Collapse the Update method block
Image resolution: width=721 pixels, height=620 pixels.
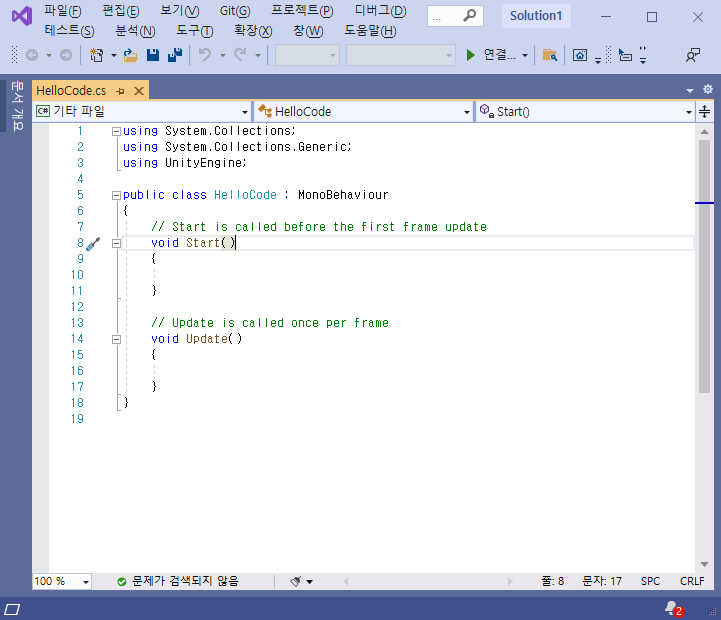point(116,339)
